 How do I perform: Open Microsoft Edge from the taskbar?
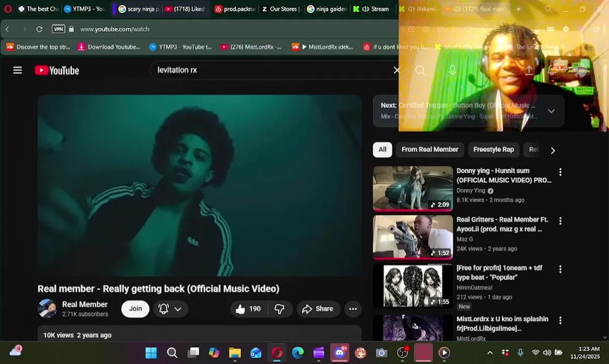[x=298, y=352]
